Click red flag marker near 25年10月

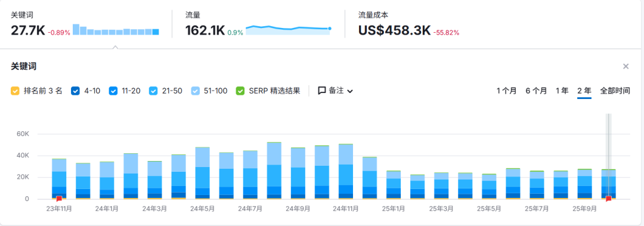pyautogui.click(x=609, y=199)
